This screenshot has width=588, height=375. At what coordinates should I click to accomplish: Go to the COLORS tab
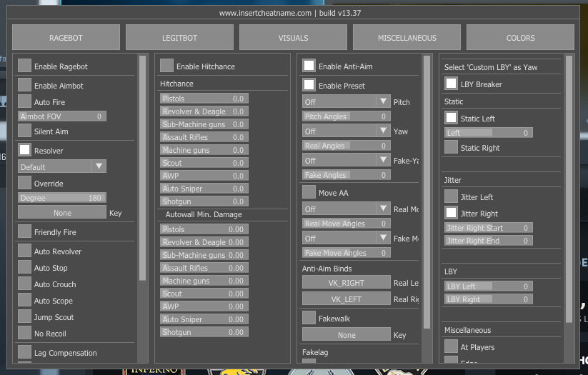tap(520, 38)
